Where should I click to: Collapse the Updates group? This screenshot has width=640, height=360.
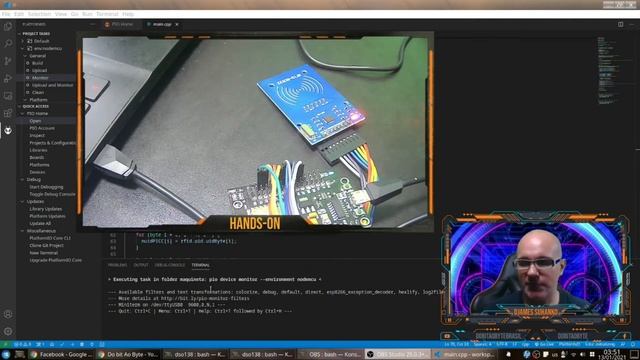[23, 202]
